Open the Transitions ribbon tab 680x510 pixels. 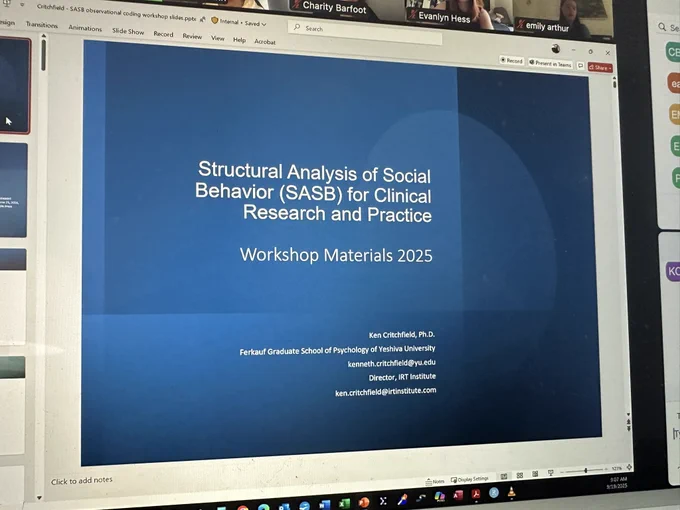pyautogui.click(x=42, y=25)
